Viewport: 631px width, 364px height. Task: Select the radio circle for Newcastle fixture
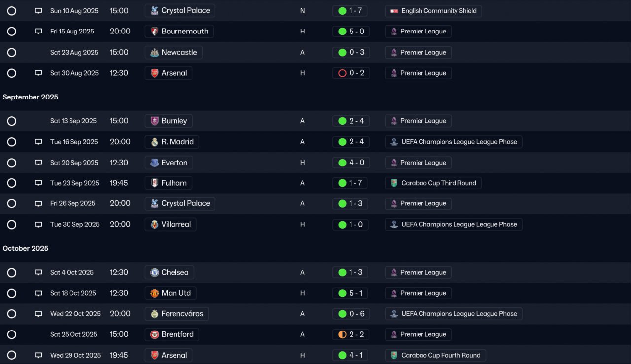pos(12,53)
